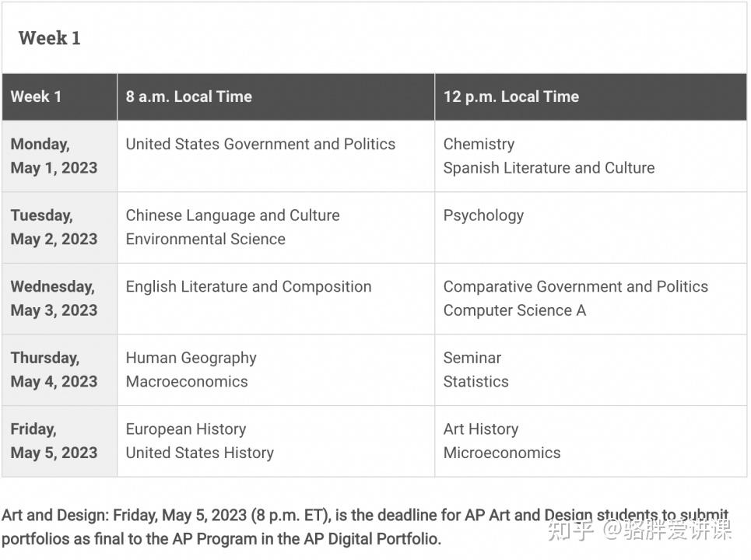751x560 pixels.
Task: Click the "Psychology" exam entry
Action: pyautogui.click(x=483, y=215)
